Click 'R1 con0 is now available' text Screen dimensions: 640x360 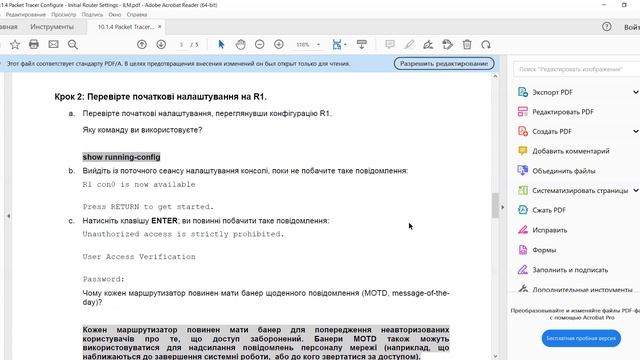tap(139, 184)
